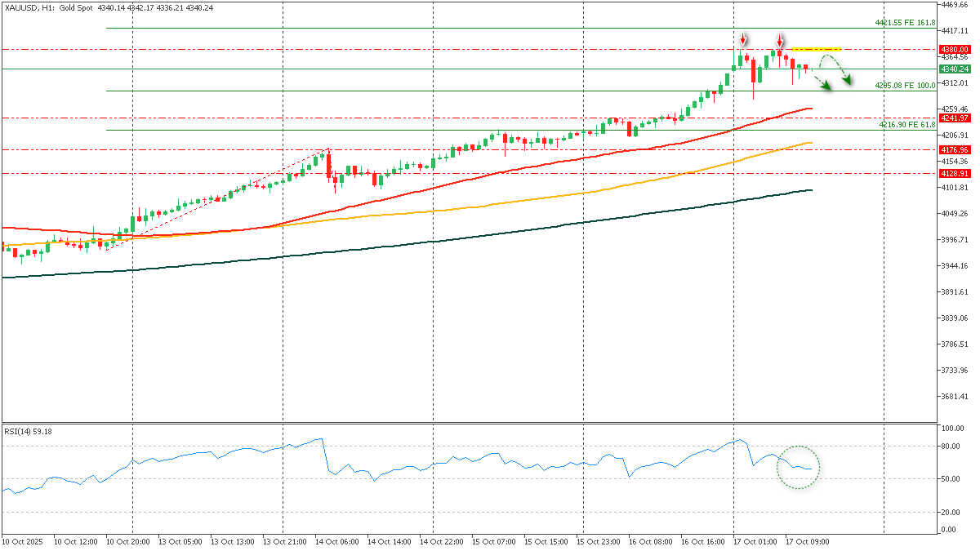Select the yellow highlighted segment at 4380
This screenshot has height=551, width=980.
click(x=816, y=49)
